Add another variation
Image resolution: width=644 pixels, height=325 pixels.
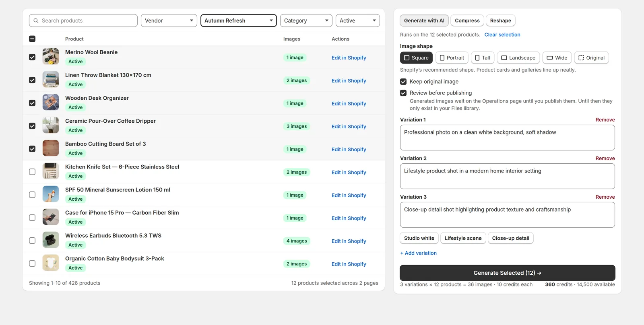pos(419,253)
